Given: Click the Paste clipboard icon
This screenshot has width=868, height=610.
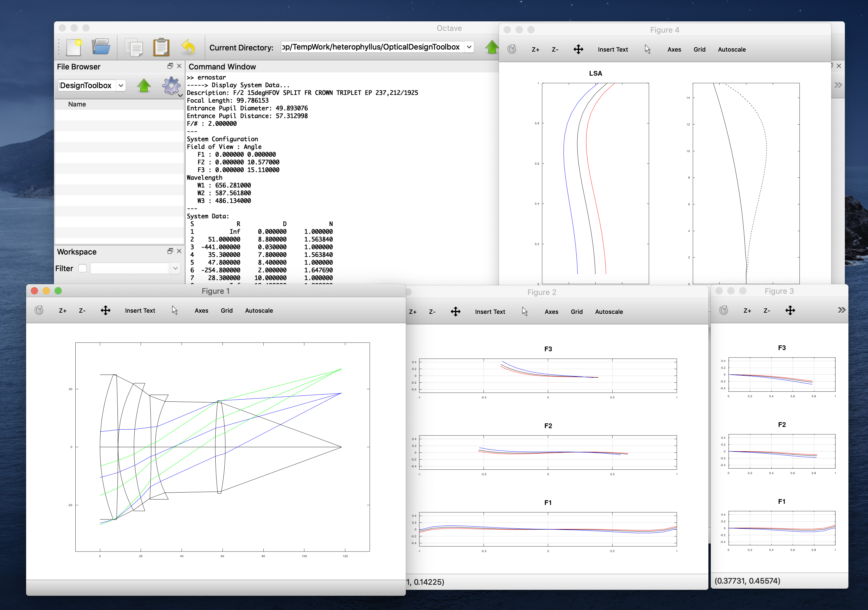Looking at the screenshot, I should 161,48.
